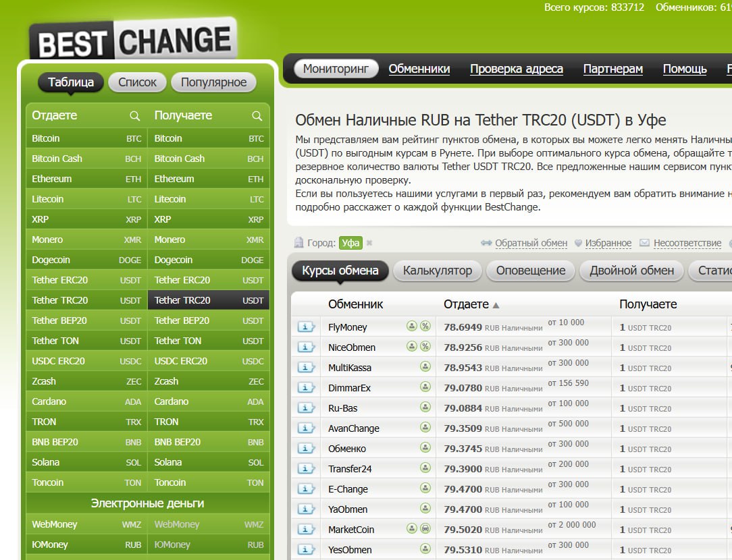Click the person badge on the MultiKassa row
The image size is (732, 560).
pyautogui.click(x=425, y=367)
